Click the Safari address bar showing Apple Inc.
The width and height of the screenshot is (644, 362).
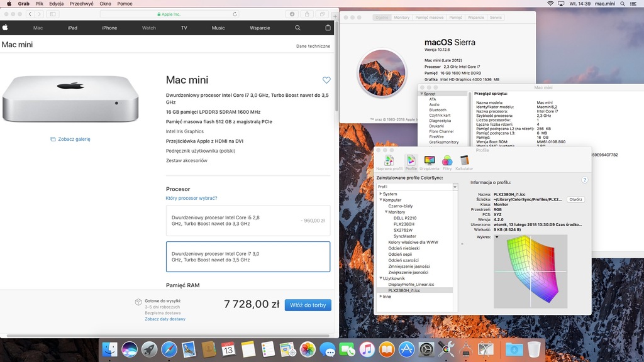coord(169,14)
